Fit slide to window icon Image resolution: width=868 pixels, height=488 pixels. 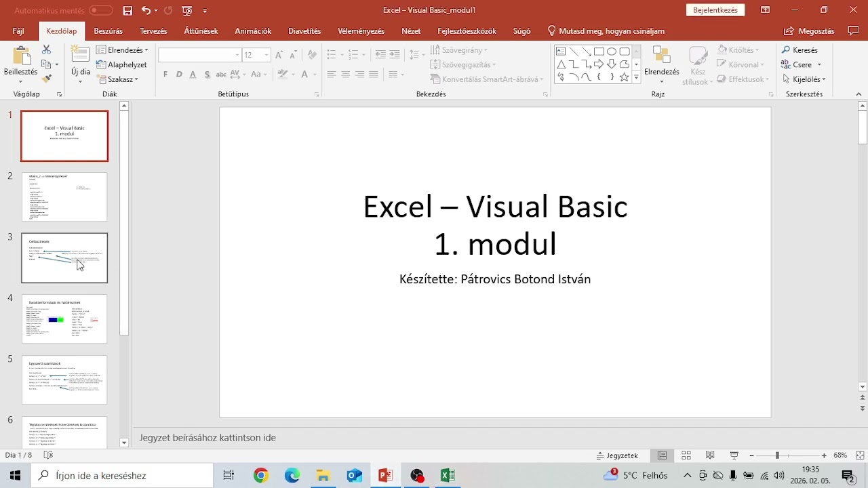click(x=859, y=455)
